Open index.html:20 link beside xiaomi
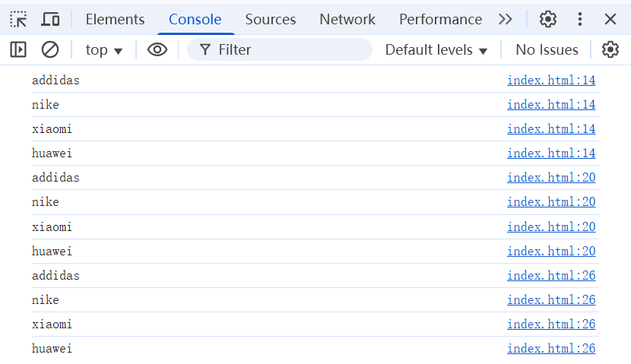Screen dimensions: 631x364 tap(551, 227)
